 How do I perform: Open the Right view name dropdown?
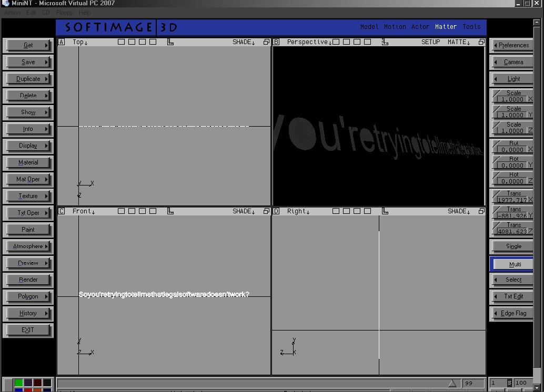pyautogui.click(x=298, y=211)
